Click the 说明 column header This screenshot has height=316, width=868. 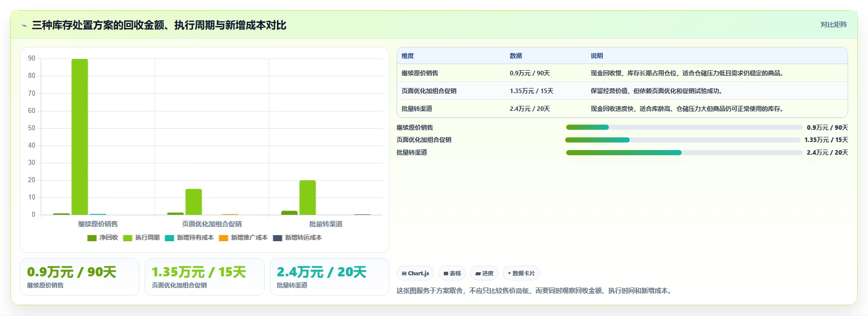597,56
